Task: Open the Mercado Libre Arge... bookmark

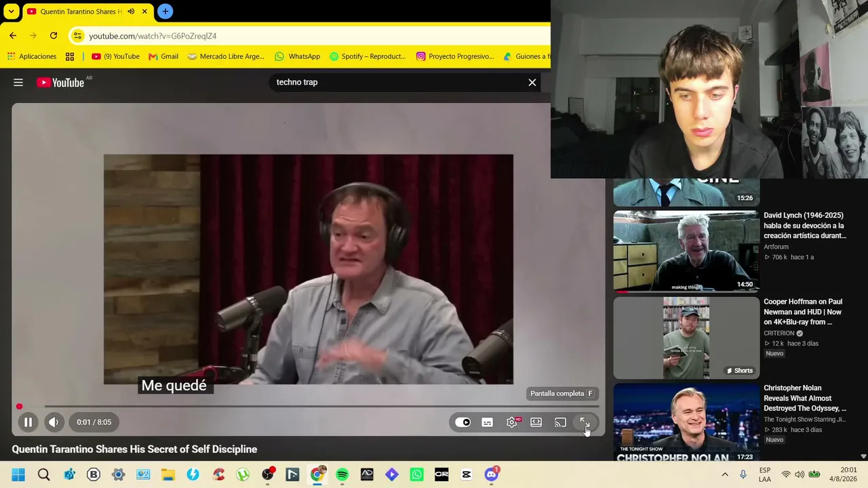Action: (226, 56)
